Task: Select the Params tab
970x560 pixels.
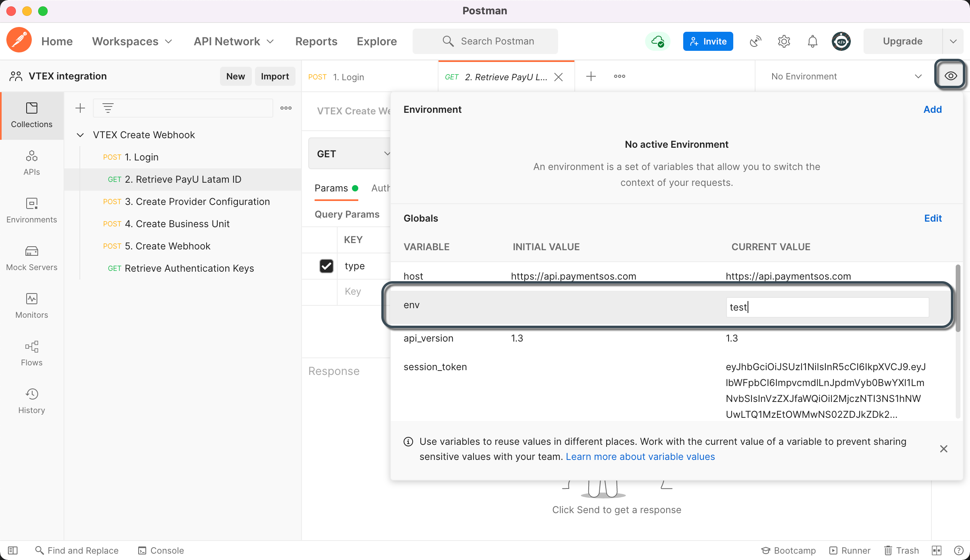Action: [336, 188]
